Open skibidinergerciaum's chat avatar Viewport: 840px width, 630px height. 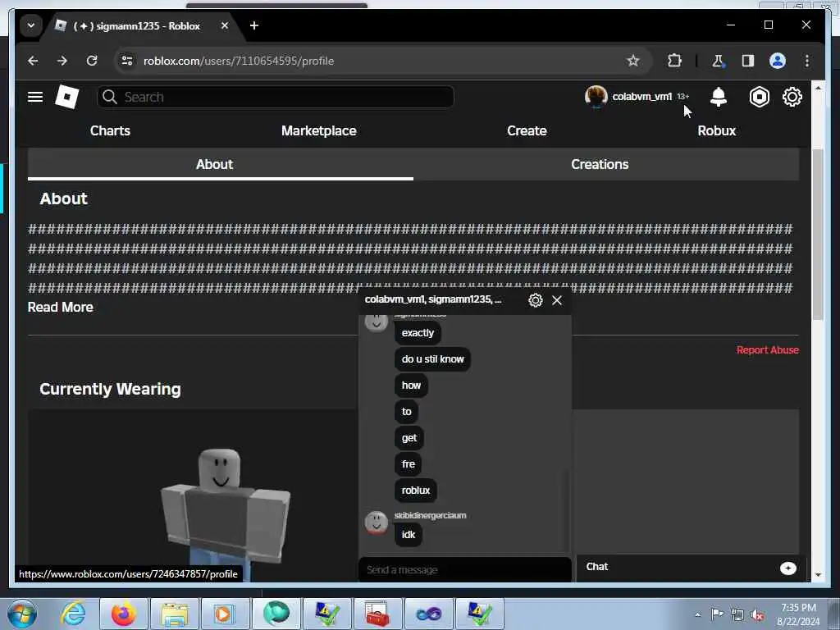pos(376,523)
